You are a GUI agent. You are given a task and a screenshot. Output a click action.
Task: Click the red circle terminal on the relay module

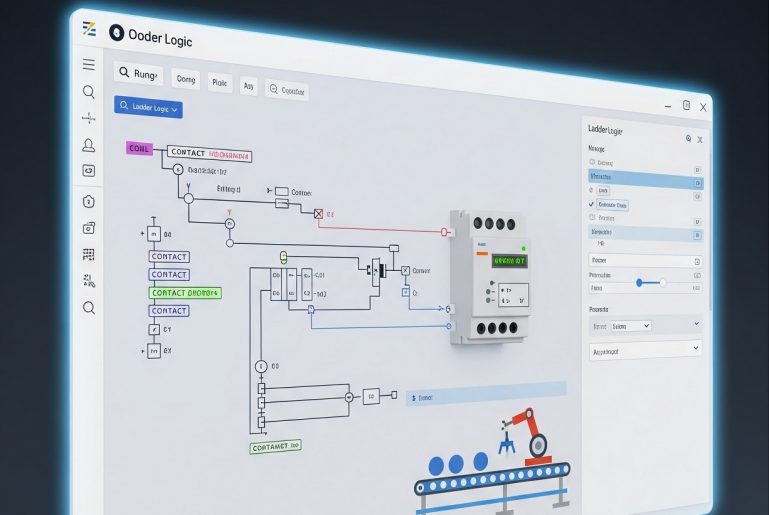[444, 232]
